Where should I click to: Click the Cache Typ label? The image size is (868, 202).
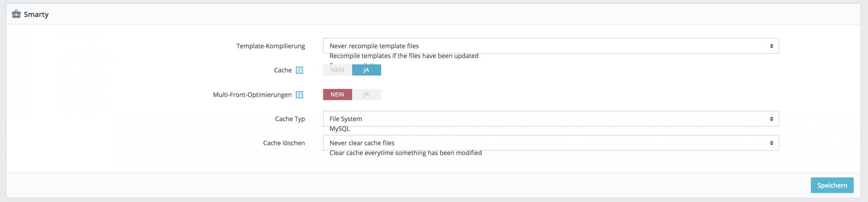coord(290,119)
